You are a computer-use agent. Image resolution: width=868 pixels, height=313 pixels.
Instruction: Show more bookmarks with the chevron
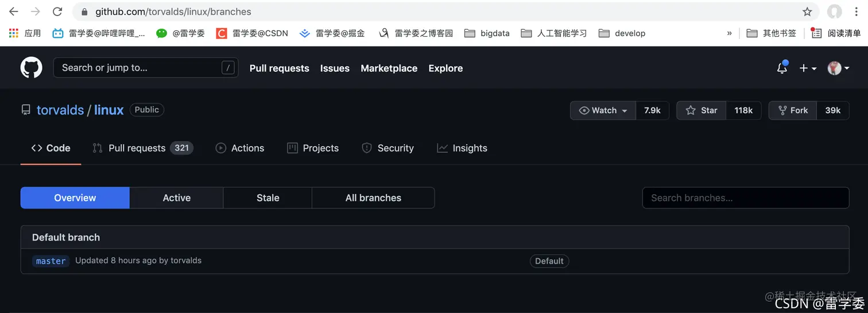click(x=729, y=33)
